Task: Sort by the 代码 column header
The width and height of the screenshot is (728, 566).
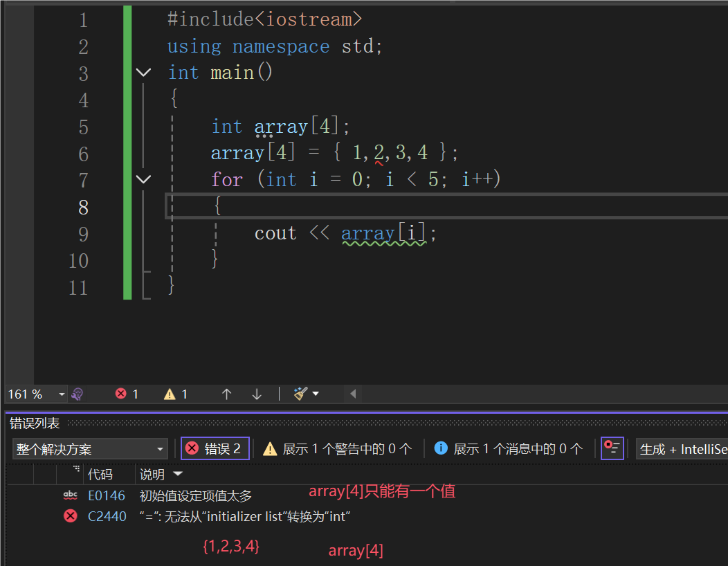Action: click(x=100, y=475)
